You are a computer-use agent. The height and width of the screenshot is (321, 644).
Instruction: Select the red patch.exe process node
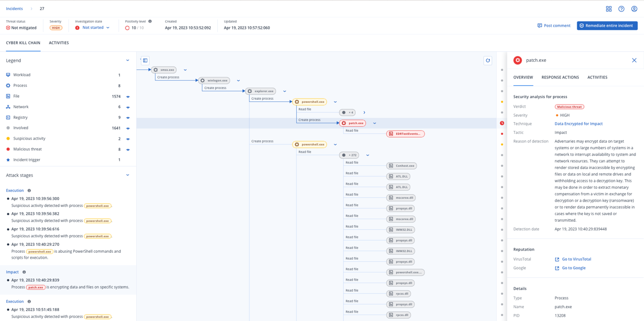[x=352, y=123]
